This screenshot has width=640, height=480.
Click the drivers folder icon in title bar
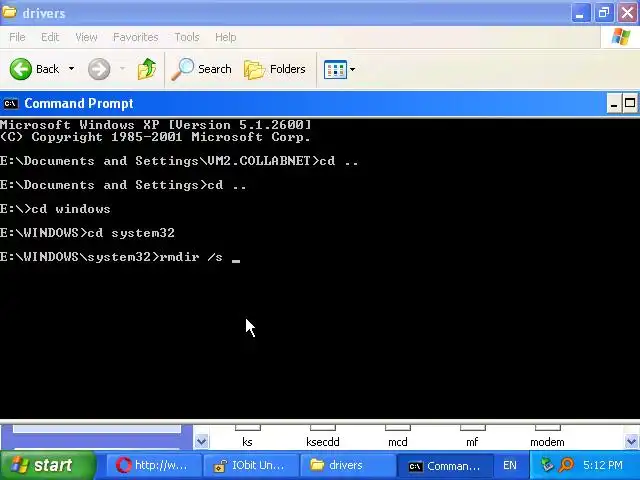point(9,12)
